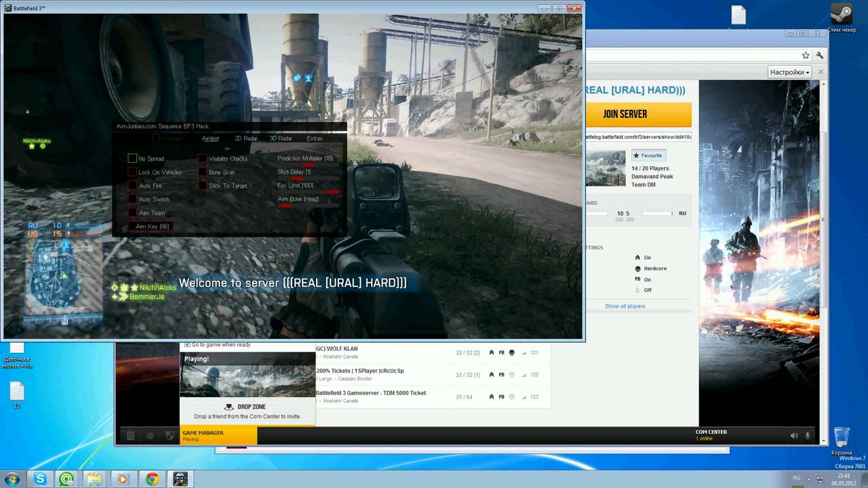The image size is (868, 488).
Task: Switch to the 2D Radar tab
Action: coord(245,138)
